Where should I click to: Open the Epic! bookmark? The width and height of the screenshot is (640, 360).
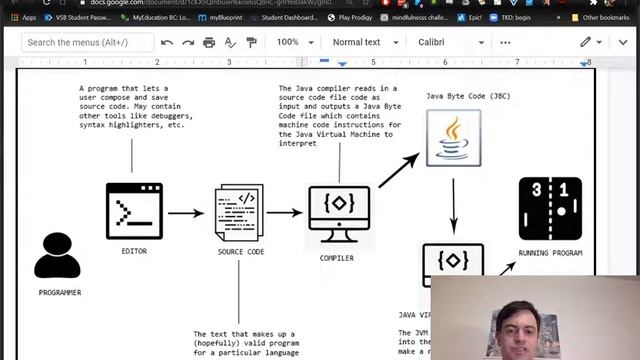[x=469, y=18]
